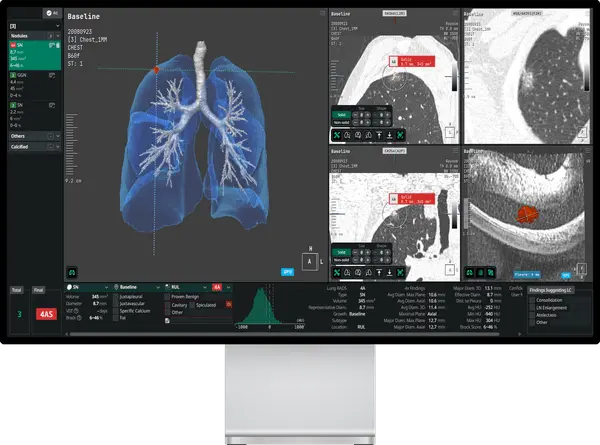
Task: Open the Baseline timepoint dropdown
Action: point(137,287)
